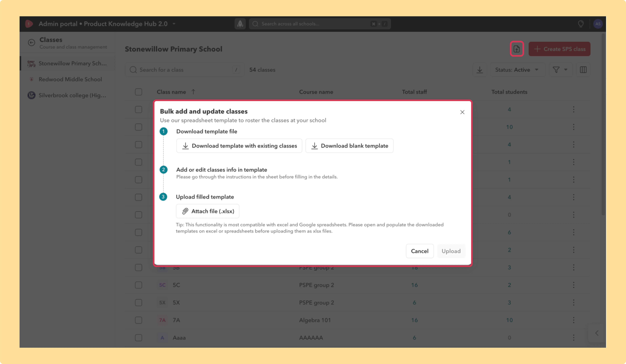Click the bulk upload file icon
Image resolution: width=626 pixels, height=364 pixels.
(x=517, y=49)
